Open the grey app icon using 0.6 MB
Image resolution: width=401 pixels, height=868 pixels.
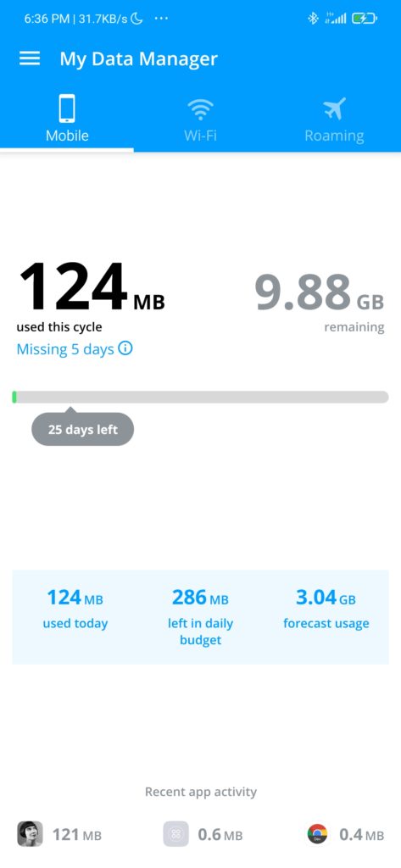pos(176,834)
